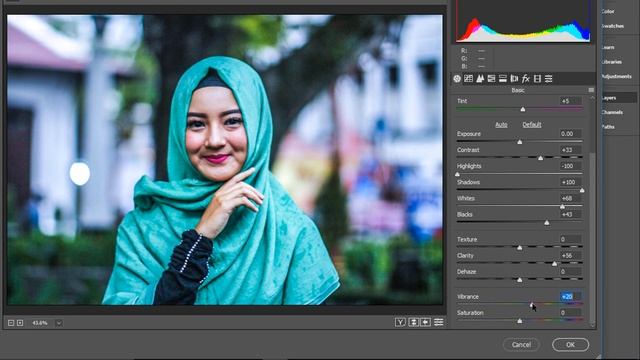This screenshot has width=640, height=360.
Task: Click the panel scroll-up arrow
Action: [x=592, y=98]
